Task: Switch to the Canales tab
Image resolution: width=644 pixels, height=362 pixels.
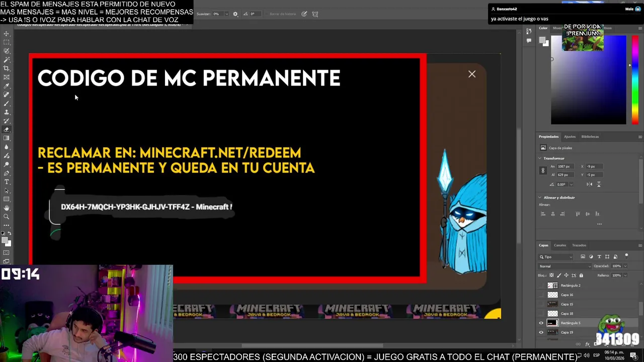Action: coord(560,245)
